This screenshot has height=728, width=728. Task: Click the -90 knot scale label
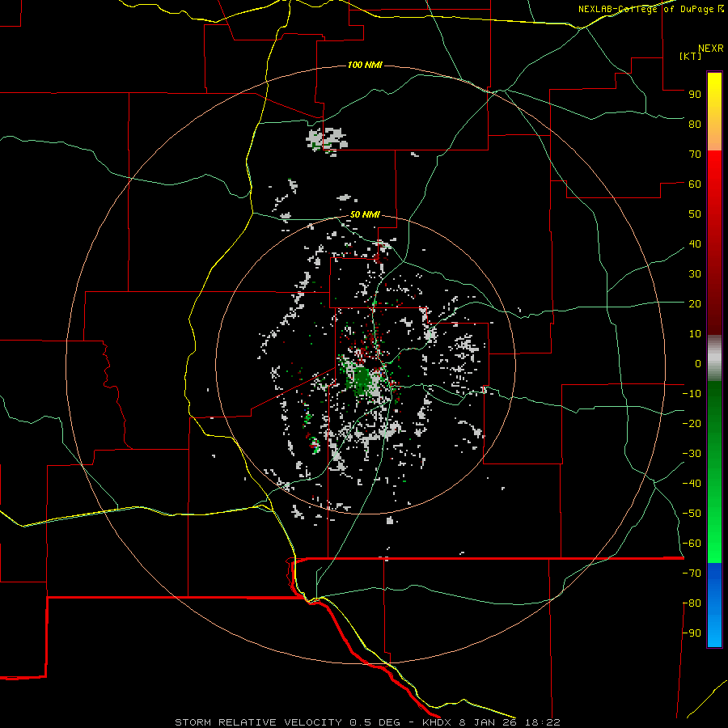coord(692,633)
